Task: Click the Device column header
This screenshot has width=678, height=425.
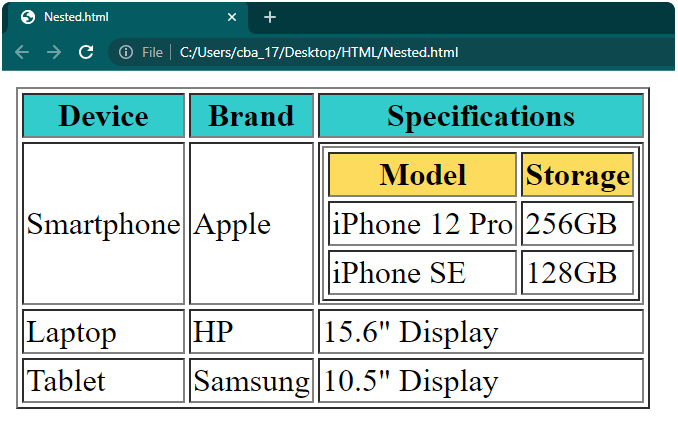Action: tap(103, 116)
